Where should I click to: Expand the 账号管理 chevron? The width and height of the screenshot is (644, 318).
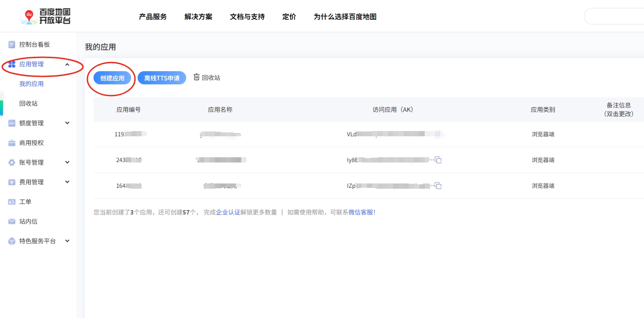[x=67, y=162]
